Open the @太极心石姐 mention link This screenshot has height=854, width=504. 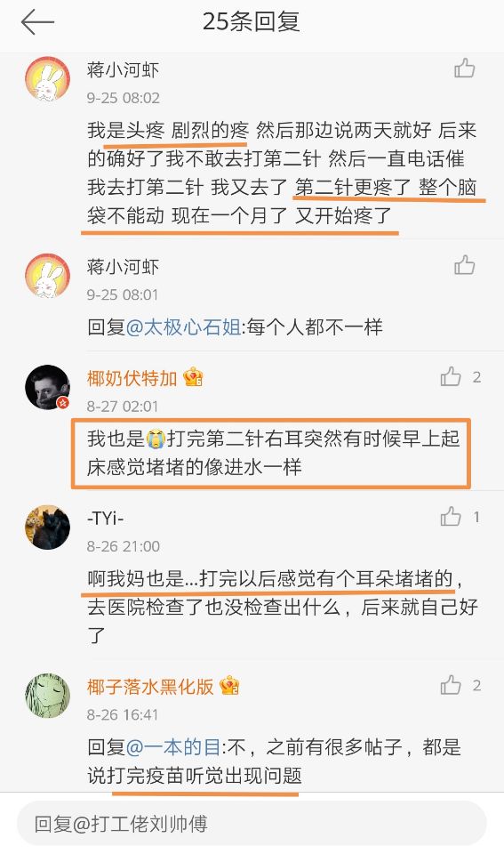[183, 327]
